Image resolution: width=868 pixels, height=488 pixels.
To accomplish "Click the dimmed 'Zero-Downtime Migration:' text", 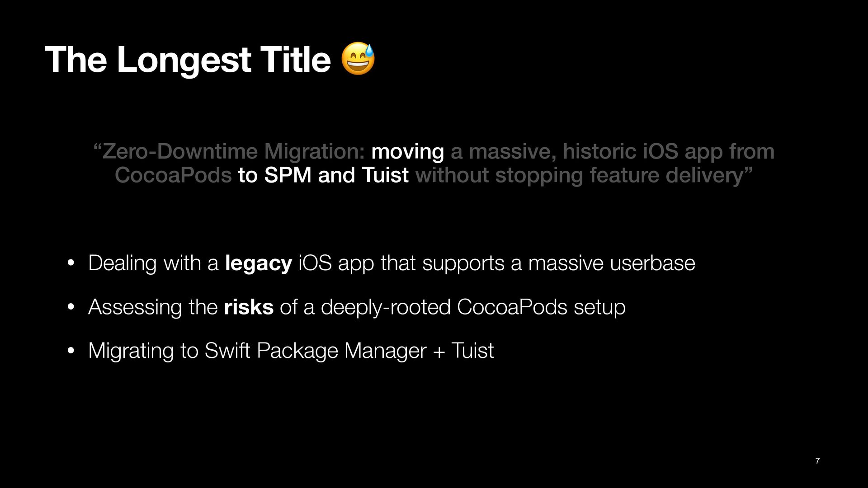I will (x=233, y=151).
